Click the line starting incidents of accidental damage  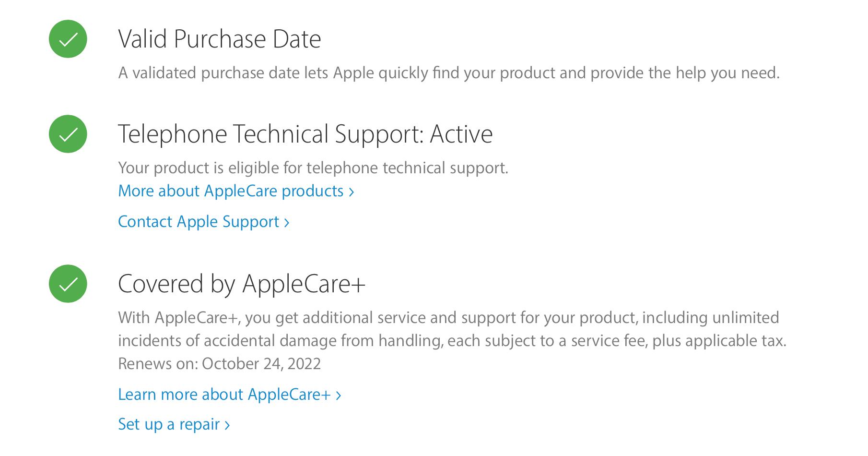tap(452, 341)
